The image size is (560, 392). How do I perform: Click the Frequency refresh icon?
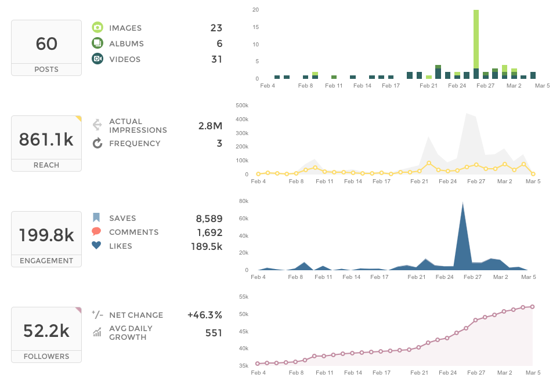pyautogui.click(x=97, y=143)
